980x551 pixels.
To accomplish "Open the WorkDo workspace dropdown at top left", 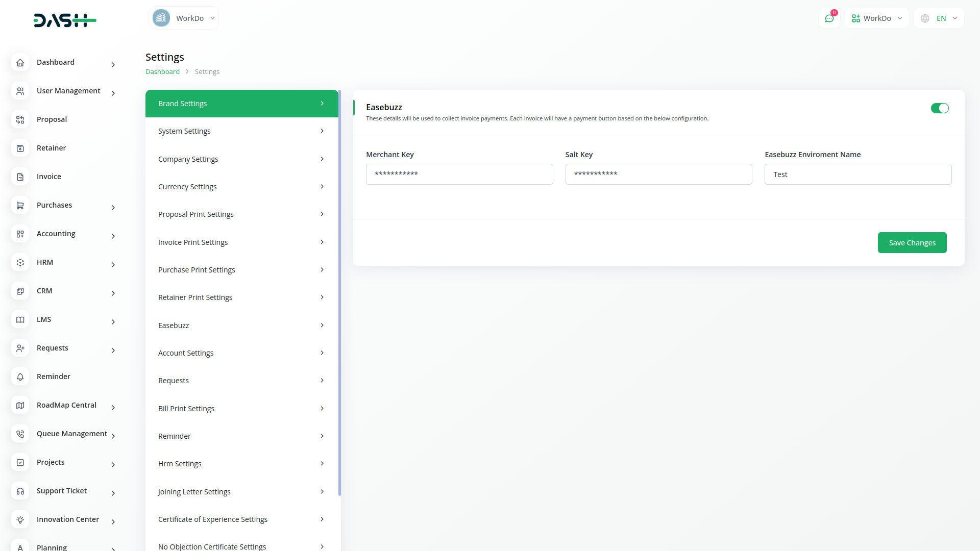I will pyautogui.click(x=184, y=18).
